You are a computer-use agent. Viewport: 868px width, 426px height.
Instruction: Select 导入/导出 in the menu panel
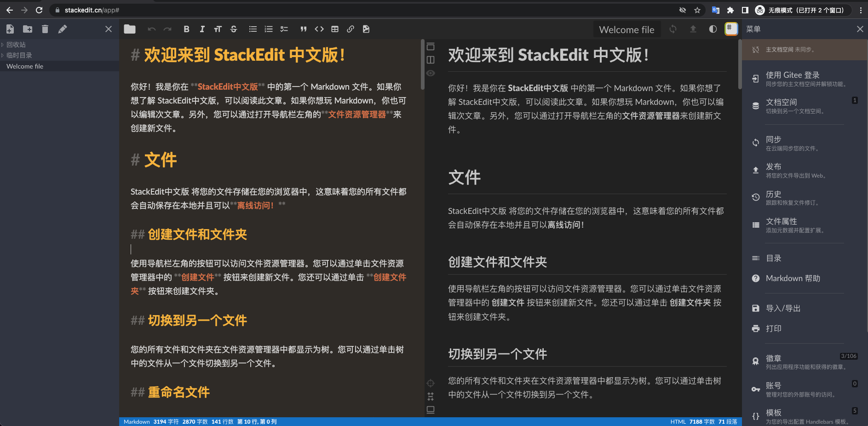click(x=783, y=308)
